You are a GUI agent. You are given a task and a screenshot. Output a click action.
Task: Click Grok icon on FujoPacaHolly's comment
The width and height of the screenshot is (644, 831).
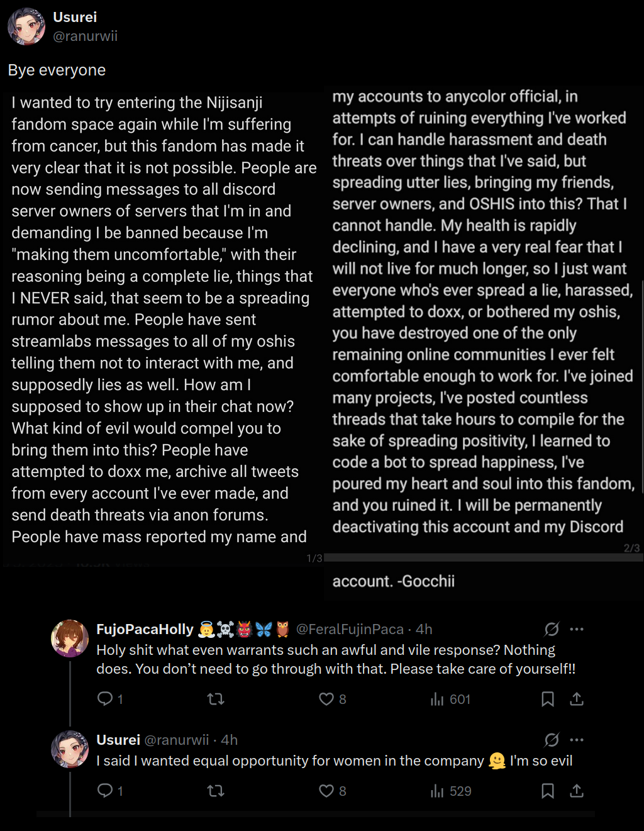click(x=552, y=629)
